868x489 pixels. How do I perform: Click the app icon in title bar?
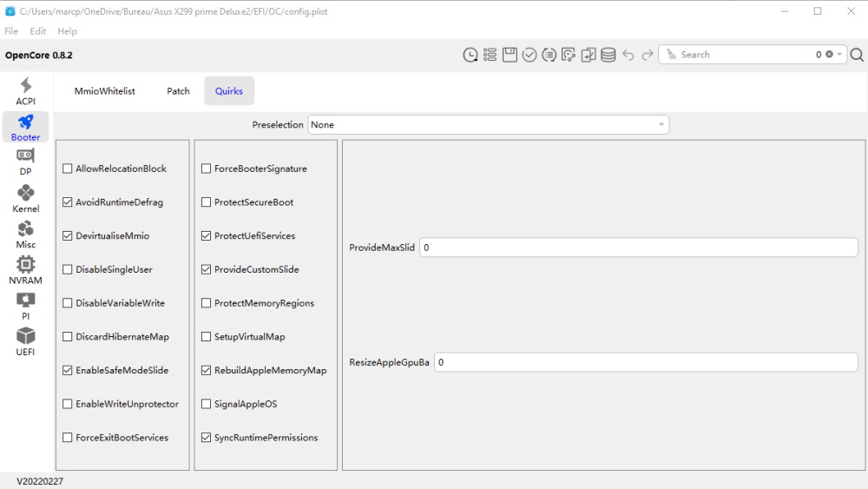tap(10, 11)
